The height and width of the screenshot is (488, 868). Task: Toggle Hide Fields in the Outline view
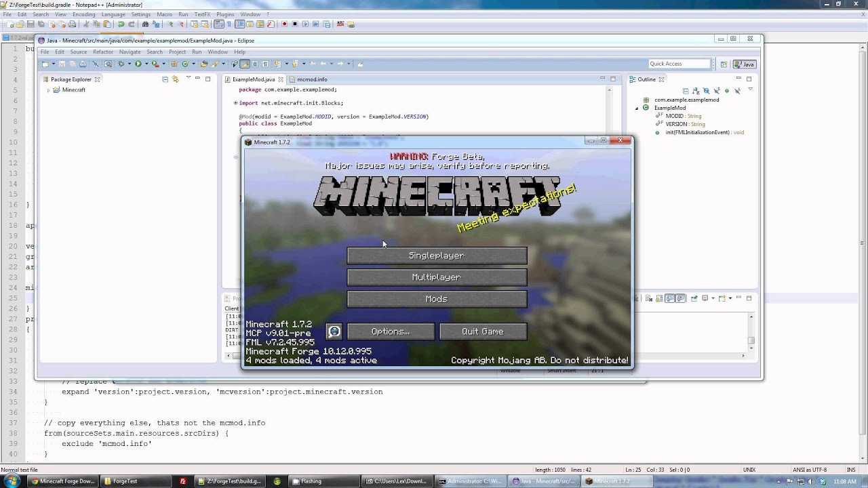pos(706,91)
